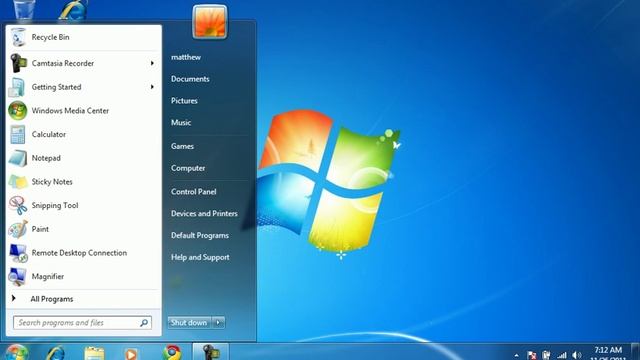
Task: Open Music library
Action: click(181, 122)
